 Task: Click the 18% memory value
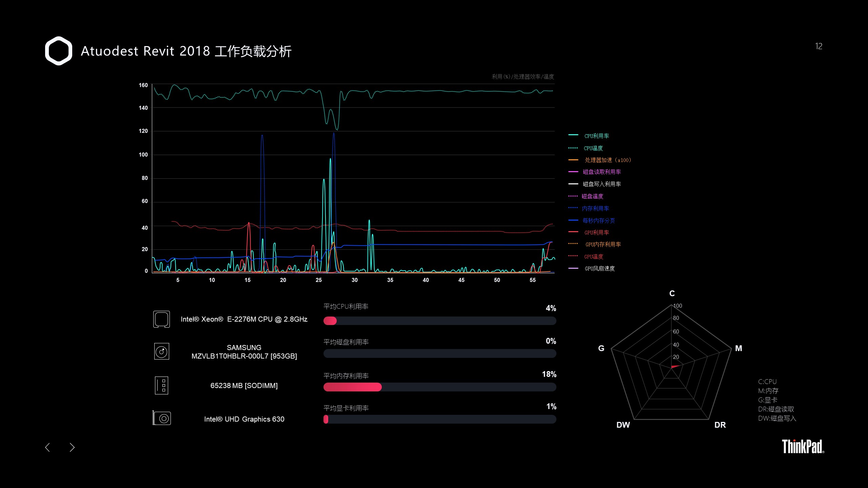549,374
